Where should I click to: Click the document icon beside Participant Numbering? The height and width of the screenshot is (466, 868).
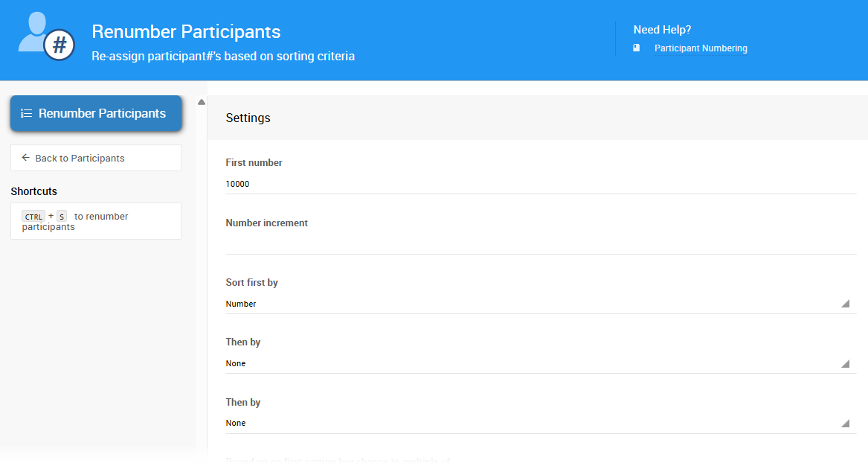point(636,48)
